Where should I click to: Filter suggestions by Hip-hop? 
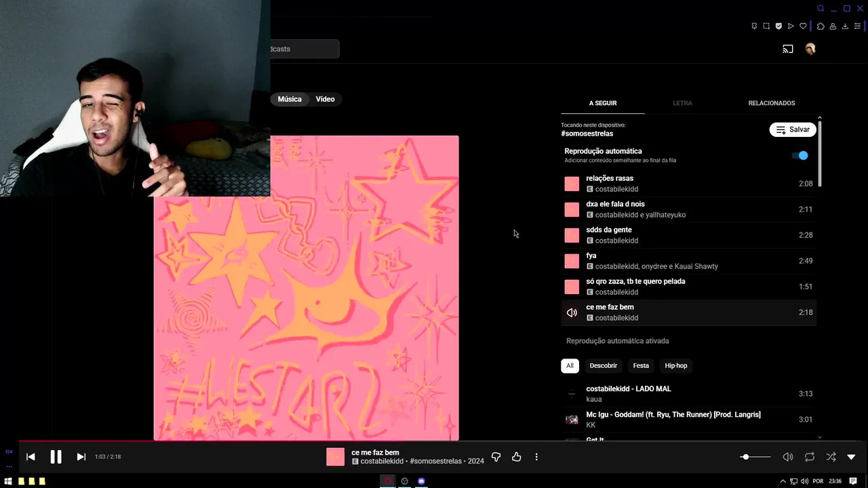[676, 365]
